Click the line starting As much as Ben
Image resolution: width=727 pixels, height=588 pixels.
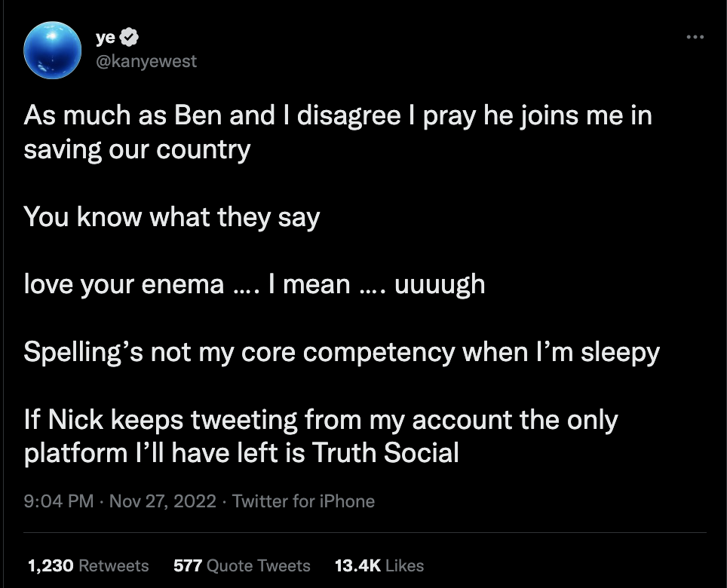(337, 116)
